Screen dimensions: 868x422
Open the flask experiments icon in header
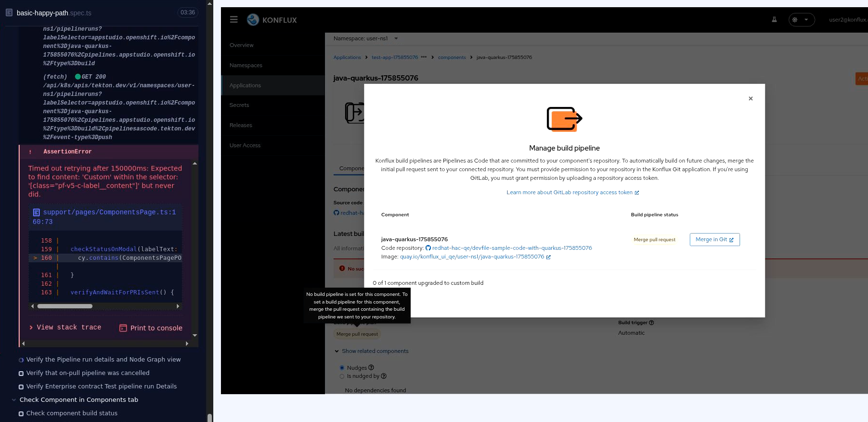click(774, 20)
